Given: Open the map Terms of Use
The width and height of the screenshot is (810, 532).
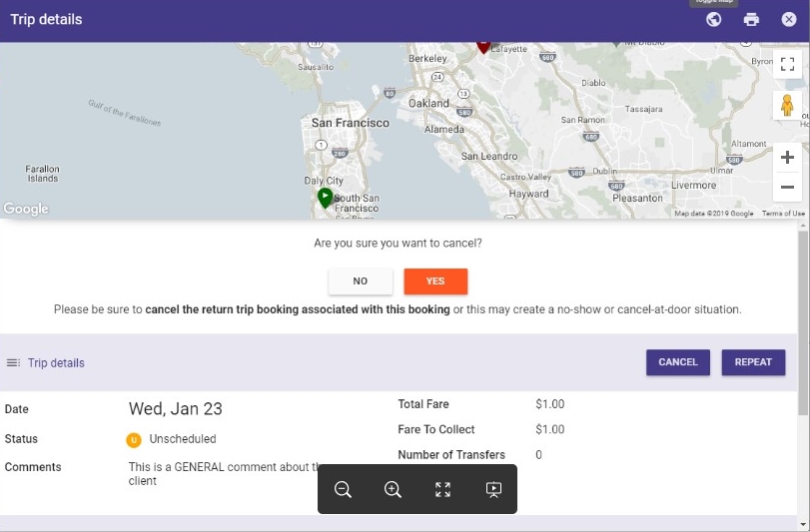Looking at the screenshot, I should (x=783, y=214).
